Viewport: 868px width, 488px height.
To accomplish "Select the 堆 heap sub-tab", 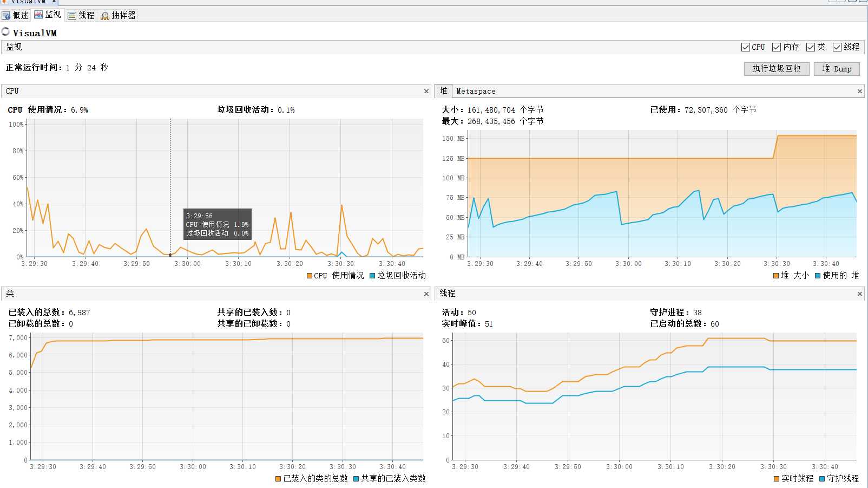I will [443, 91].
